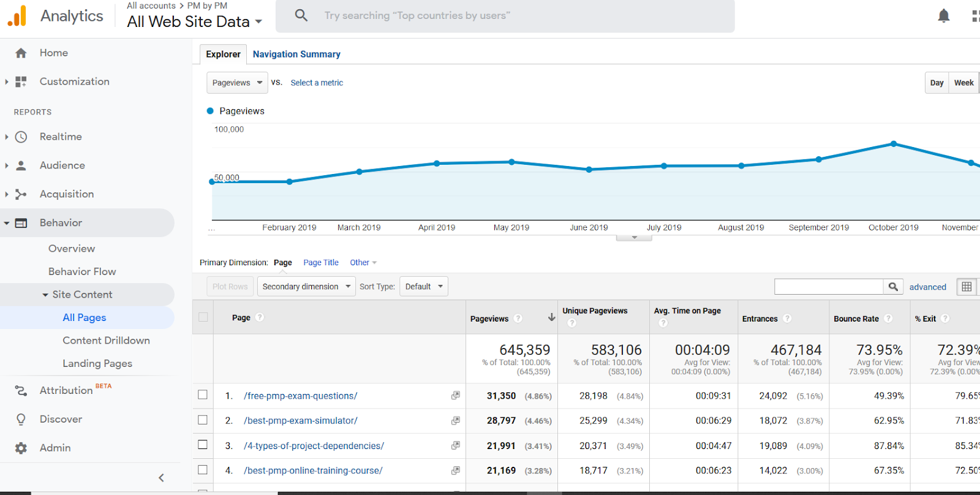Collapse sidebar using left chevron icon
The width and height of the screenshot is (980, 495).
161,478
